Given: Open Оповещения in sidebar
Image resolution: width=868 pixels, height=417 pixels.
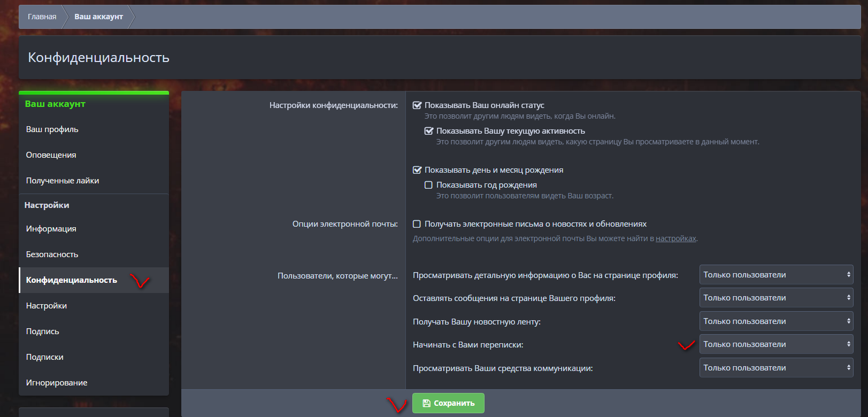Looking at the screenshot, I should (x=51, y=155).
